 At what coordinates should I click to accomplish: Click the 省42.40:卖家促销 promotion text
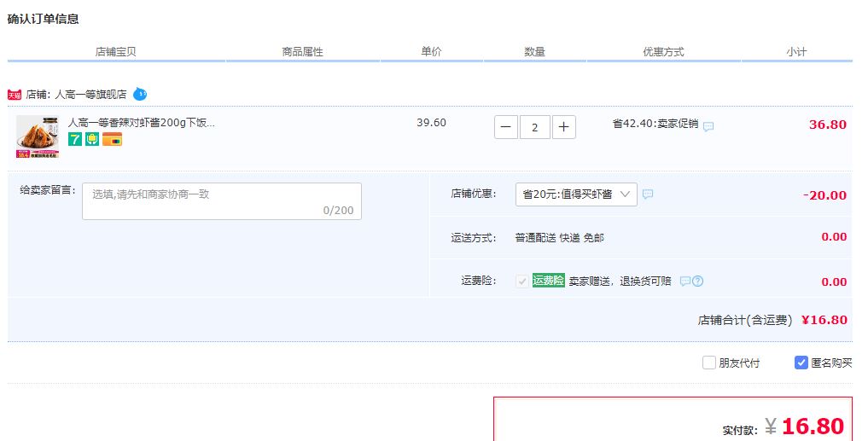tap(655, 124)
